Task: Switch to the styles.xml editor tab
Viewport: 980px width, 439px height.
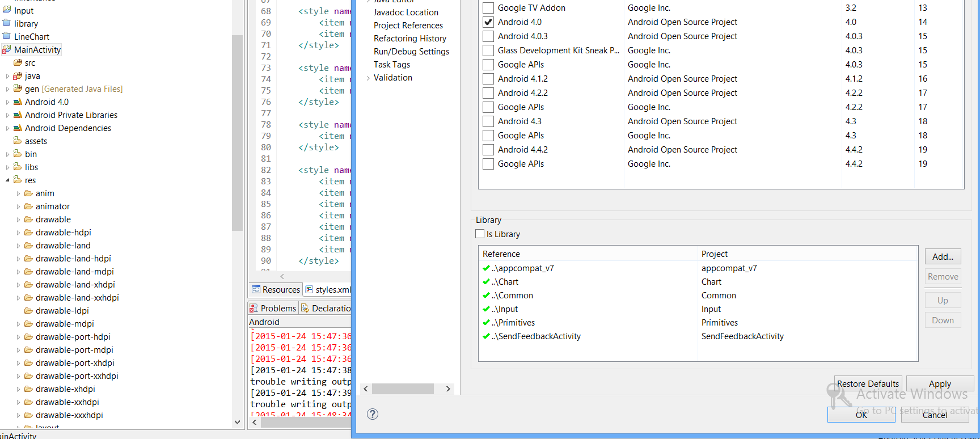Action: pyautogui.click(x=328, y=289)
